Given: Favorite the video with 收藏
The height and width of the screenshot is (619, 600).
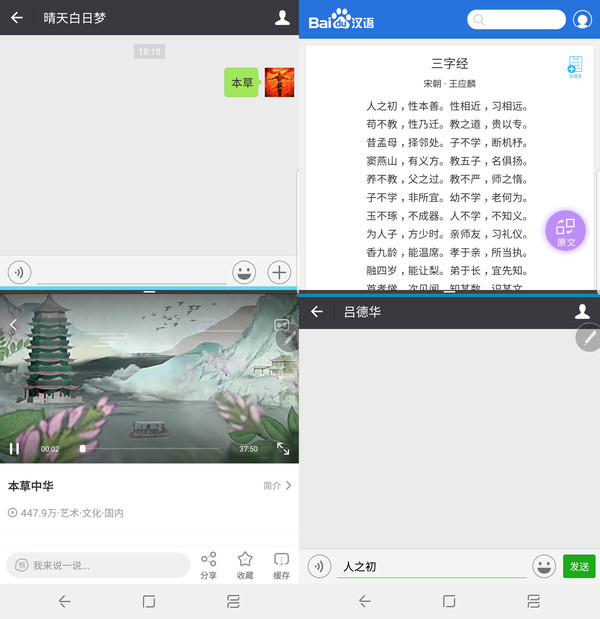Looking at the screenshot, I should [245, 565].
